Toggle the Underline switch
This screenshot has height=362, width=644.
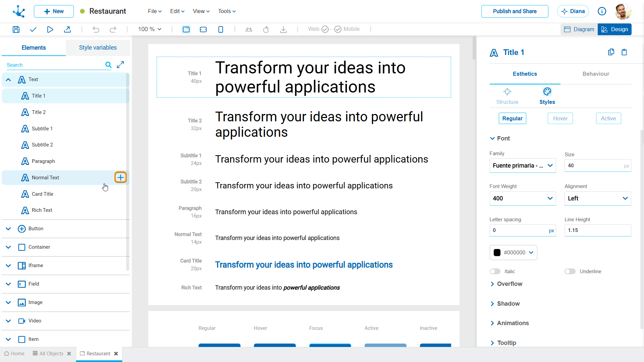[x=570, y=271]
